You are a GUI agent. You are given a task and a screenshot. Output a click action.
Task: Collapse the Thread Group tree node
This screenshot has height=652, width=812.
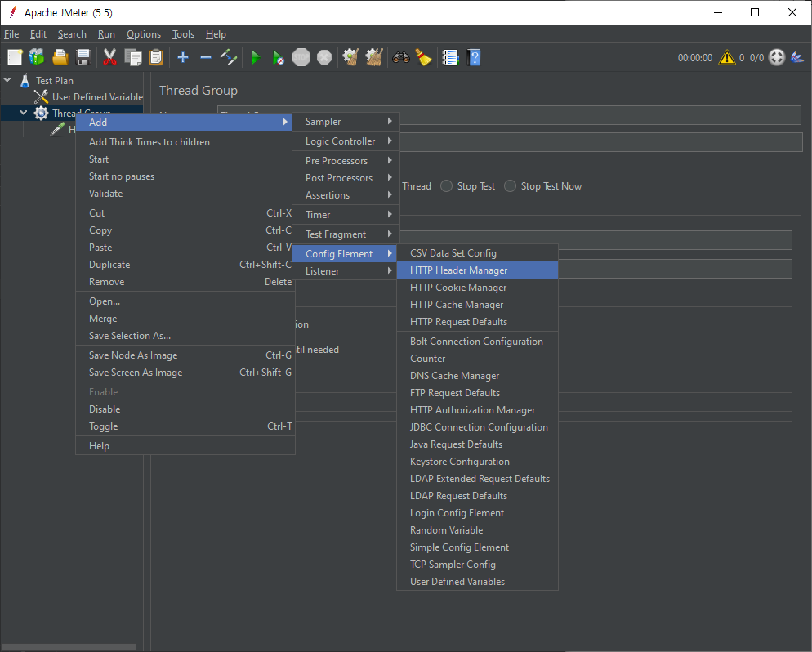24,113
